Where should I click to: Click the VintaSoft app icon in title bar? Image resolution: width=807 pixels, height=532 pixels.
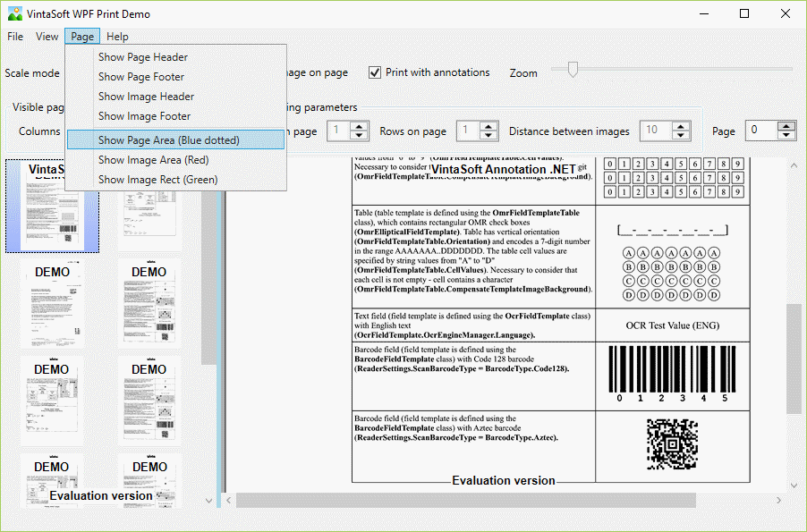click(14, 14)
